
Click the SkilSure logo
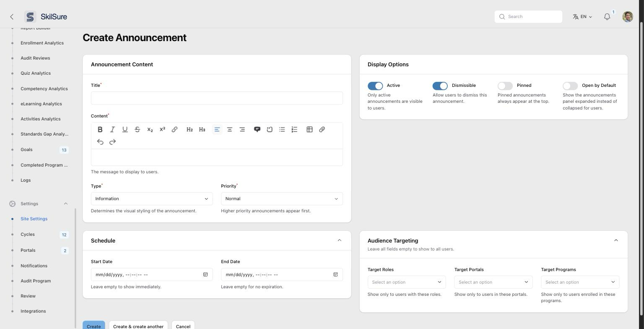(46, 17)
